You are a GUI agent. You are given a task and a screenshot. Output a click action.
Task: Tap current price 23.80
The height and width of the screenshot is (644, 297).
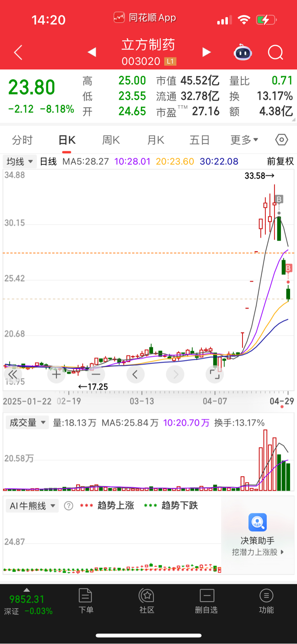tap(32, 88)
